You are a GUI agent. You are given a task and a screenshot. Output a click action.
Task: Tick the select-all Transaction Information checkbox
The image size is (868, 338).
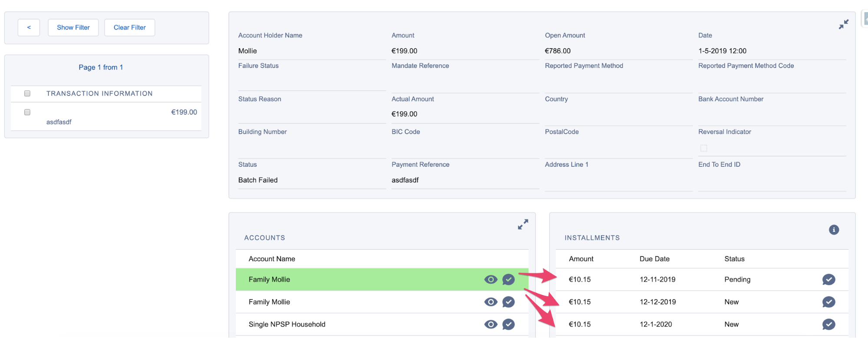click(27, 93)
